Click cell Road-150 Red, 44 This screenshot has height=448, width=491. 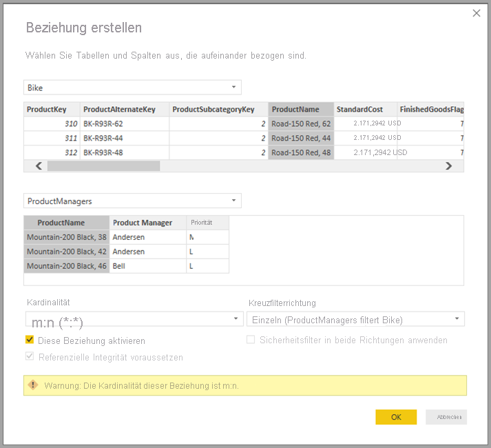coord(301,139)
